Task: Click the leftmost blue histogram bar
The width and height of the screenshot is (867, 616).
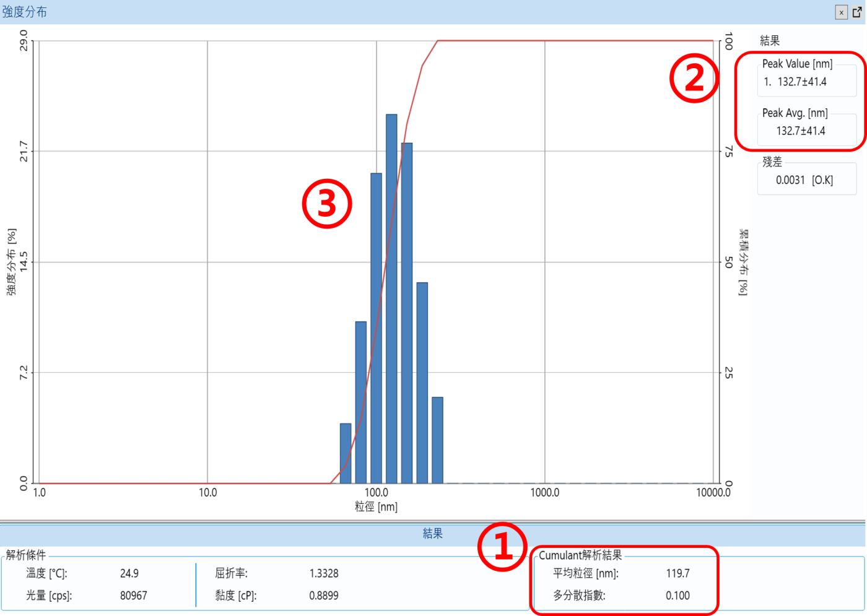Action: [x=346, y=453]
